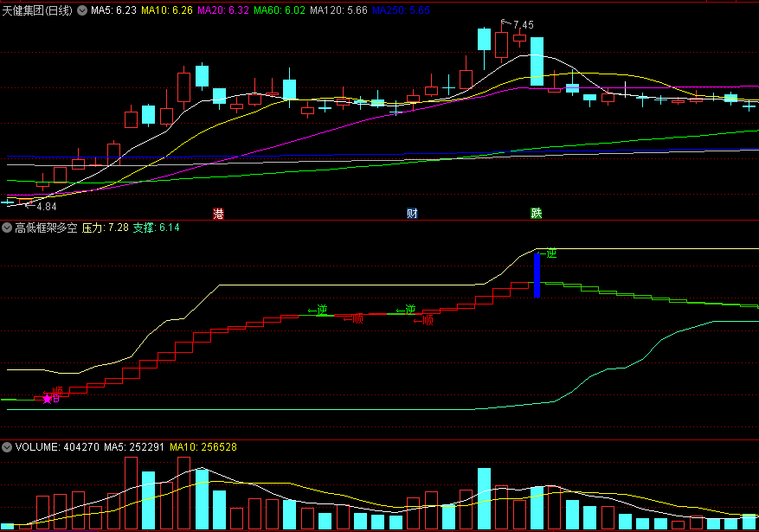Click the 高低框架多空 indicator name
759x532 pixels.
(46, 228)
